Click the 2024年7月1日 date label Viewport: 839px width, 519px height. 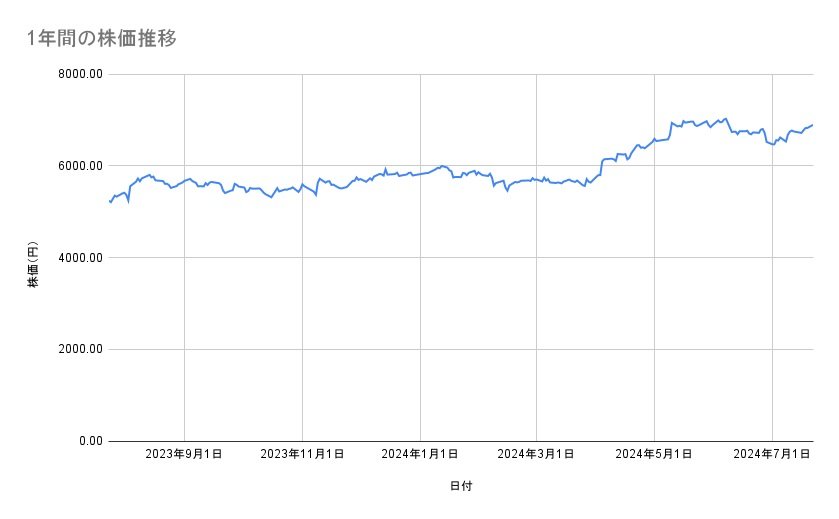pyautogui.click(x=772, y=455)
